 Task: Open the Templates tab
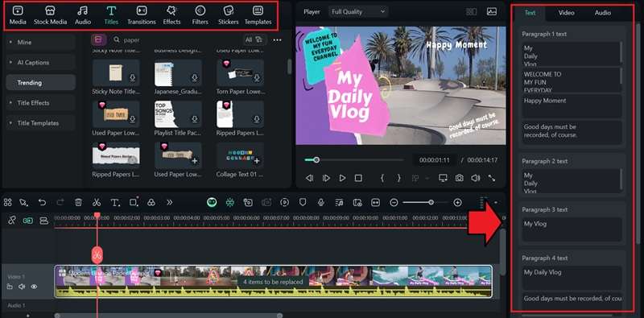258,15
